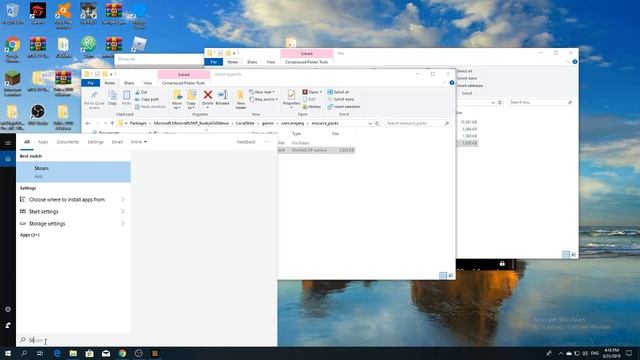Click the Windows Start button
Screen dimensions: 640x360
tap(8, 353)
